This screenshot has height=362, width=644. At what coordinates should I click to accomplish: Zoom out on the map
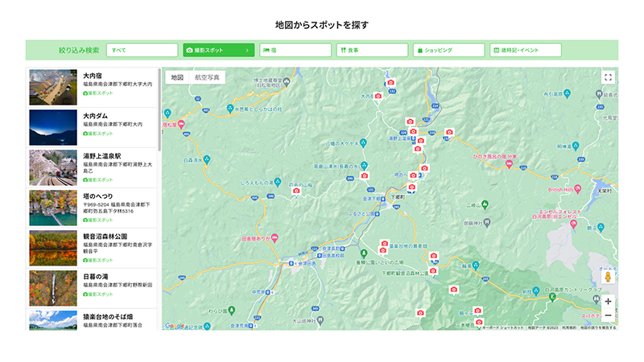[x=609, y=315]
